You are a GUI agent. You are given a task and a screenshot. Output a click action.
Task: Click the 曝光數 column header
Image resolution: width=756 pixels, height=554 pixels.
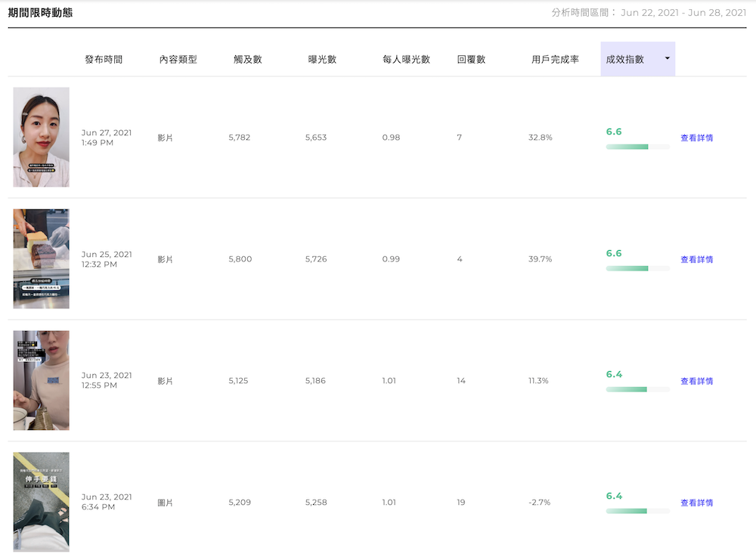point(322,59)
